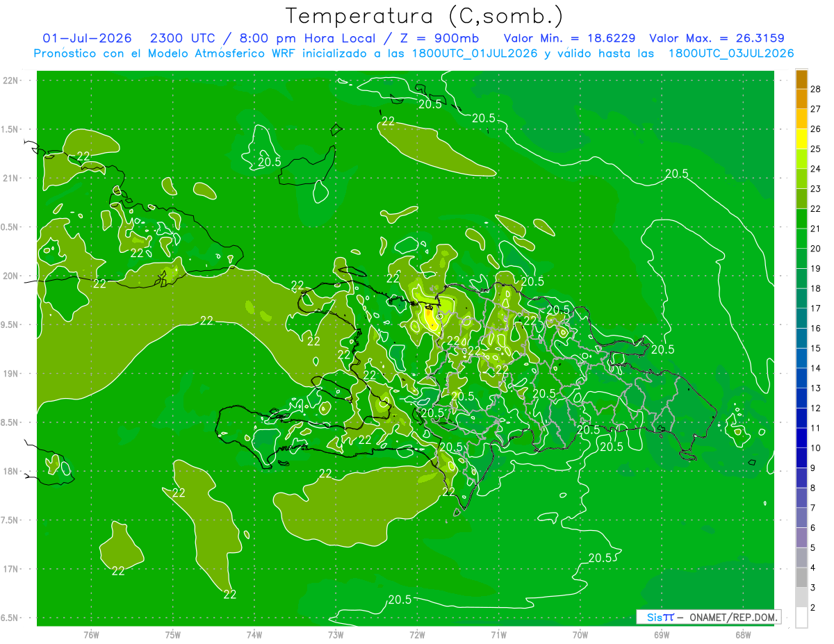This screenshot has height=644, width=834.
Task: Pick the blue swatch between 14 and 15
Action: pyautogui.click(x=801, y=358)
